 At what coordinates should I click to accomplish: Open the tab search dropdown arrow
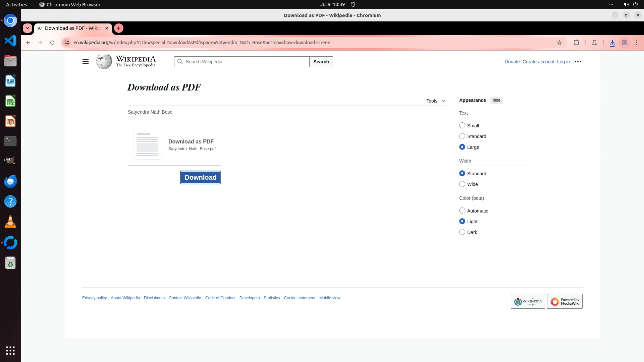(x=28, y=28)
